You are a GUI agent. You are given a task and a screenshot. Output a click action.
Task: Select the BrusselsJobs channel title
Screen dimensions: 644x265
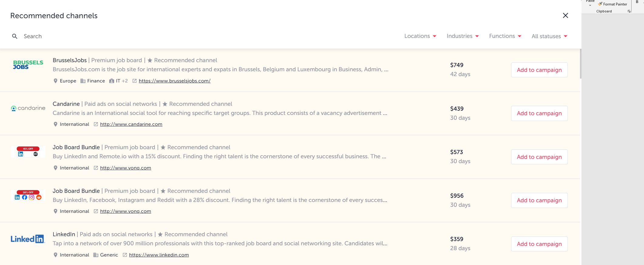click(x=69, y=60)
